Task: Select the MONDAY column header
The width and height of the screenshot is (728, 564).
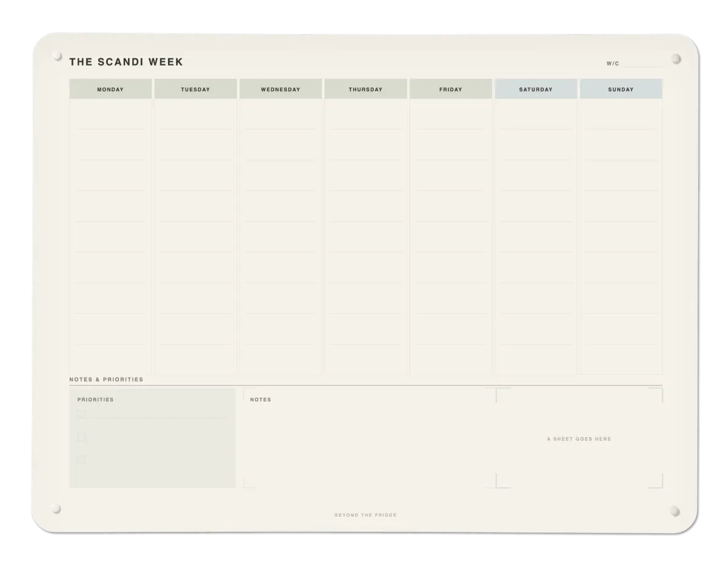Action: (x=110, y=89)
